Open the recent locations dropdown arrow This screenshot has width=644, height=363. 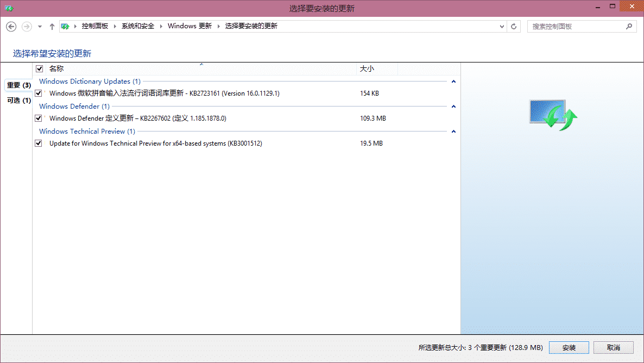click(x=40, y=27)
